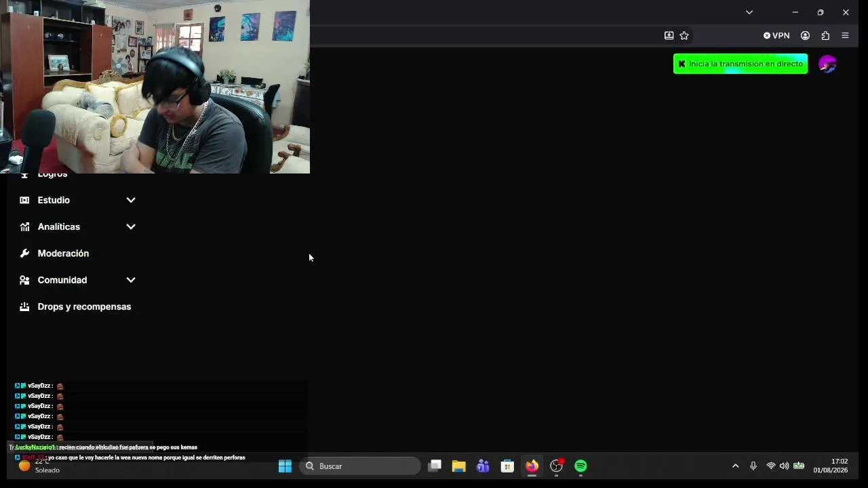
Task: Open OBS Studio from the taskbar
Action: tap(557, 466)
